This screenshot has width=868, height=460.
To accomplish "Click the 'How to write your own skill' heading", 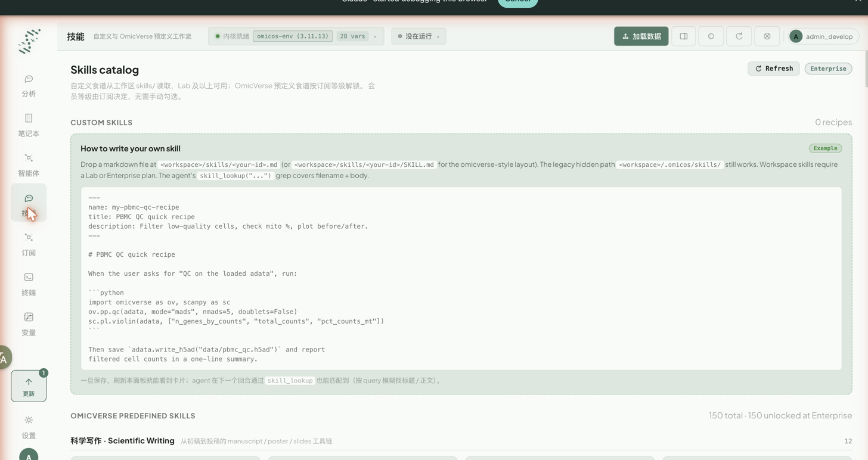I will [131, 148].
